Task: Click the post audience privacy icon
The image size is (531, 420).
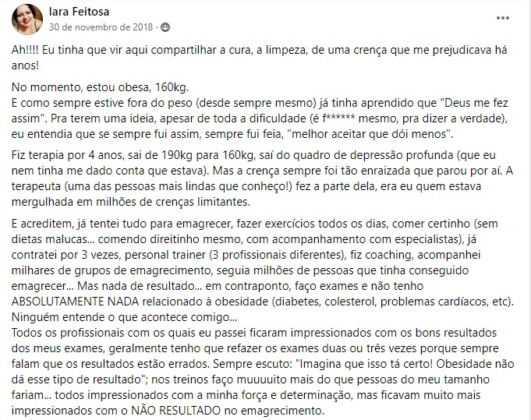Action: pyautogui.click(x=165, y=27)
